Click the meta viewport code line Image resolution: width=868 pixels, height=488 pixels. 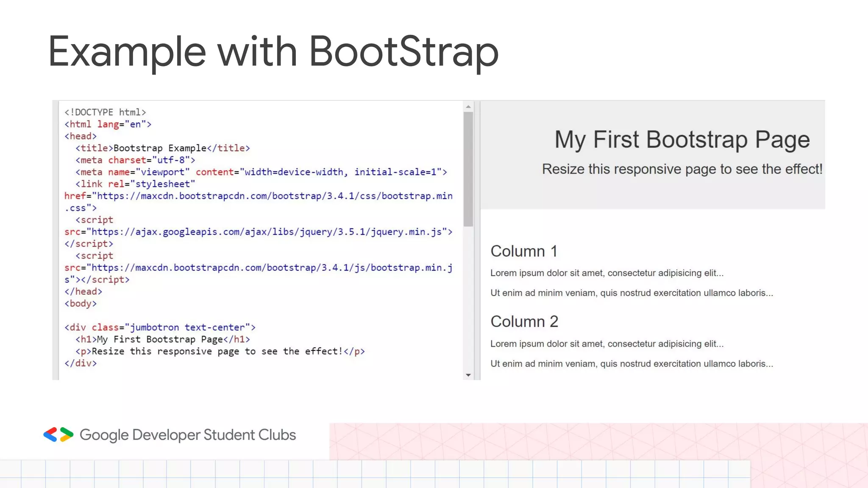click(261, 172)
